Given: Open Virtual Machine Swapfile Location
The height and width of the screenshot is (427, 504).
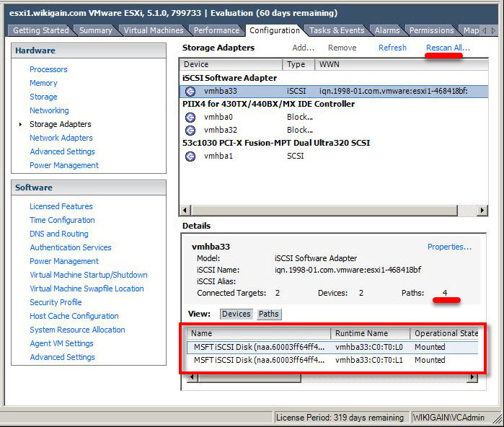Looking at the screenshot, I should click(x=87, y=289).
